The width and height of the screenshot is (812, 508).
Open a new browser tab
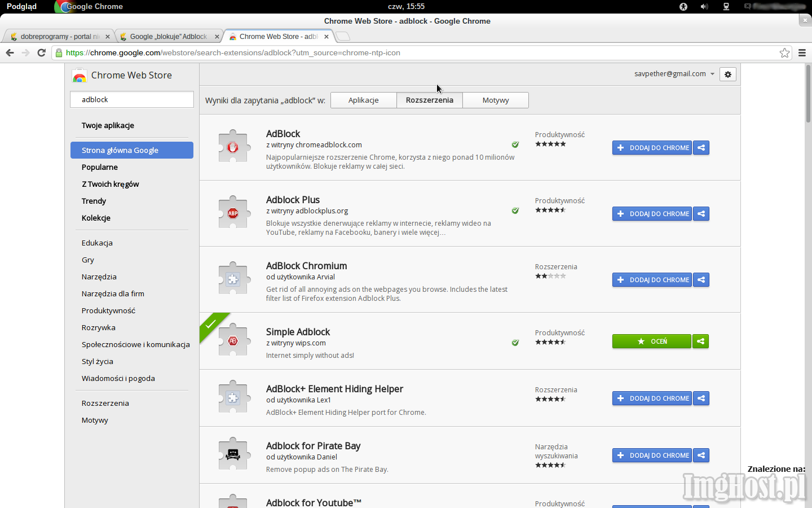pyautogui.click(x=343, y=37)
